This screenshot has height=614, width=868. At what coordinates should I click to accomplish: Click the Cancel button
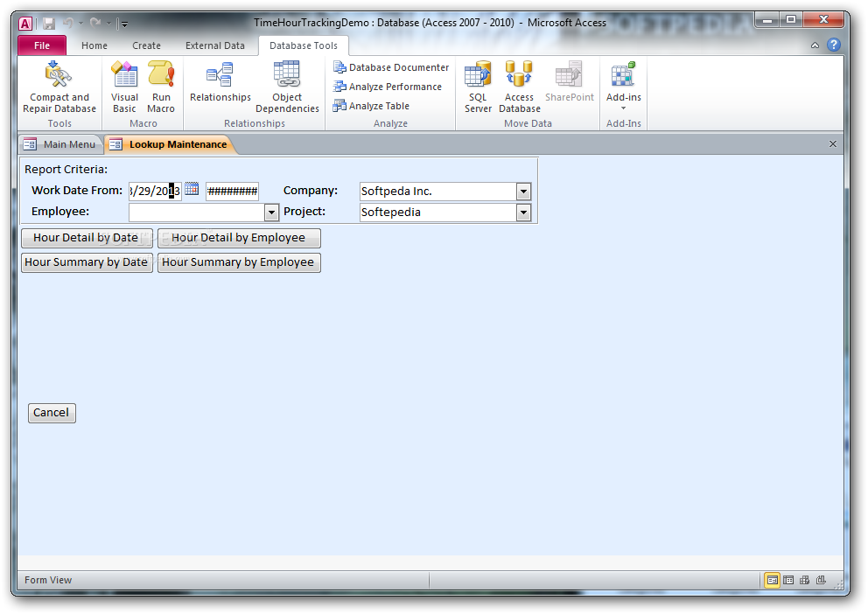point(52,413)
